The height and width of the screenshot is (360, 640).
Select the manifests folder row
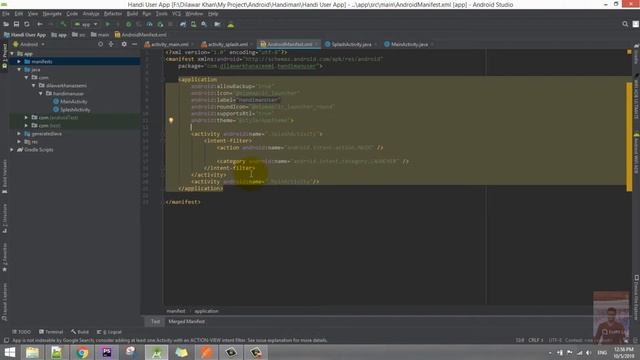click(x=75, y=62)
